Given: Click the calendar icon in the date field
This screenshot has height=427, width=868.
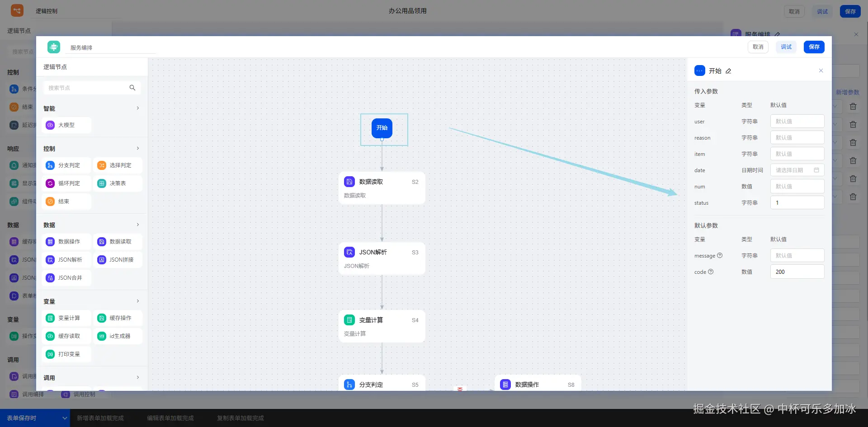Looking at the screenshot, I should [x=816, y=170].
